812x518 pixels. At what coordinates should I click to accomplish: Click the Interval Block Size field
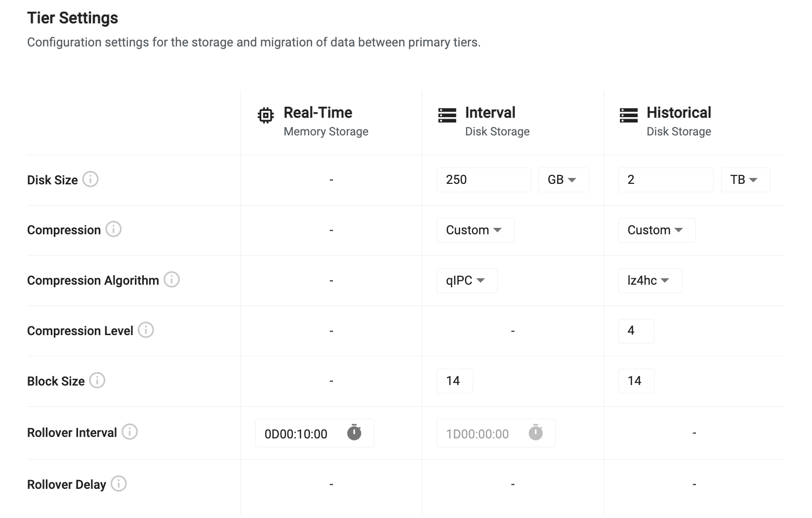454,381
